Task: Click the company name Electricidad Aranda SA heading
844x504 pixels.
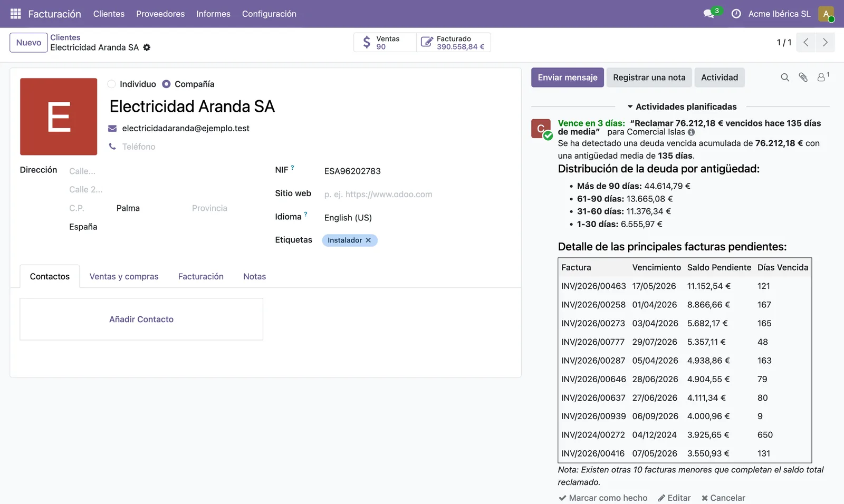Action: [192, 106]
